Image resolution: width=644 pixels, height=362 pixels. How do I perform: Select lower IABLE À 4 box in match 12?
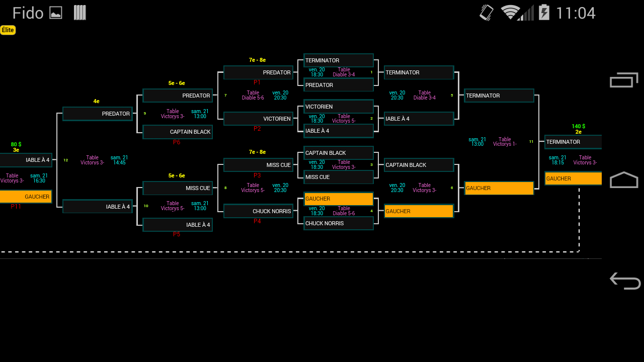[x=98, y=207]
